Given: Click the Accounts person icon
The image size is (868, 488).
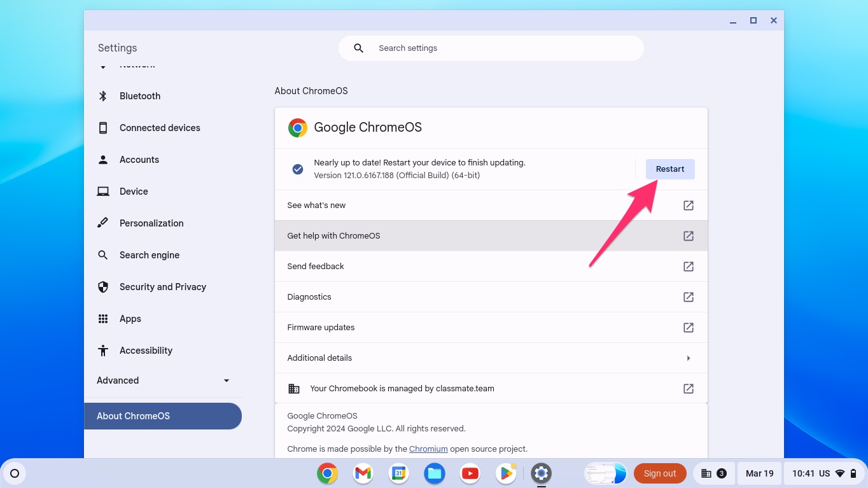Looking at the screenshot, I should tap(103, 160).
